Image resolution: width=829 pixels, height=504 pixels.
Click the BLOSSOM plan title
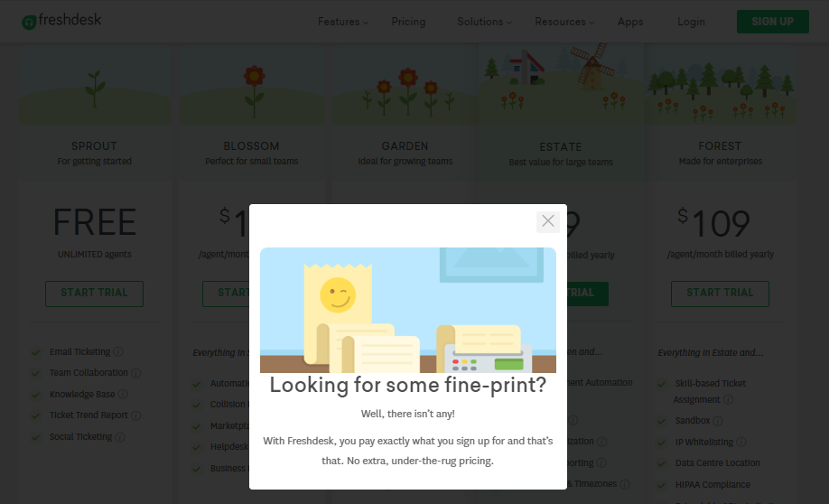[x=251, y=146]
